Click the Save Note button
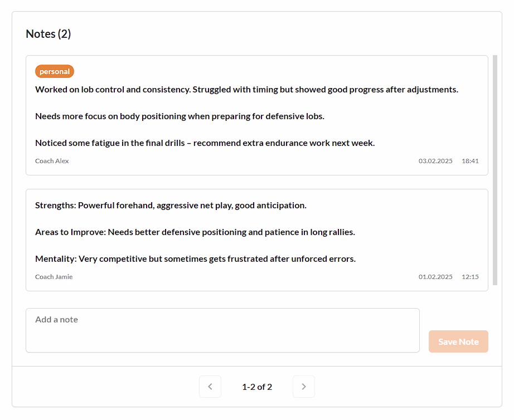 (x=458, y=341)
